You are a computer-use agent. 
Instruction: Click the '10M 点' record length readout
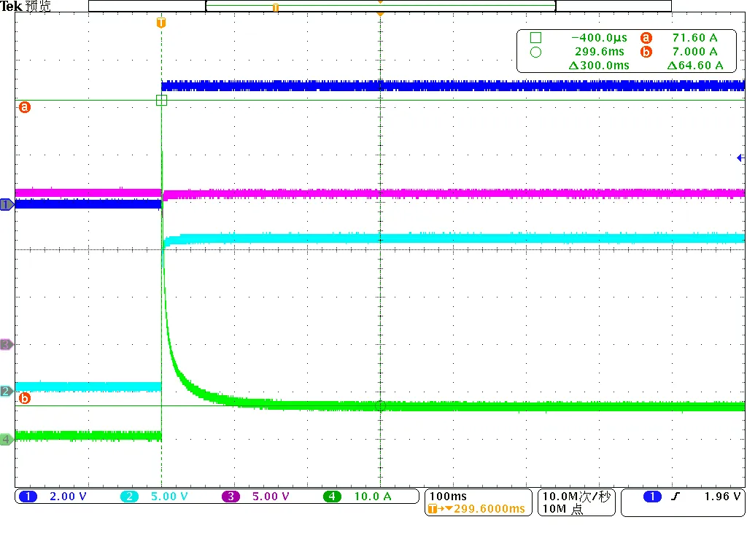coord(562,509)
